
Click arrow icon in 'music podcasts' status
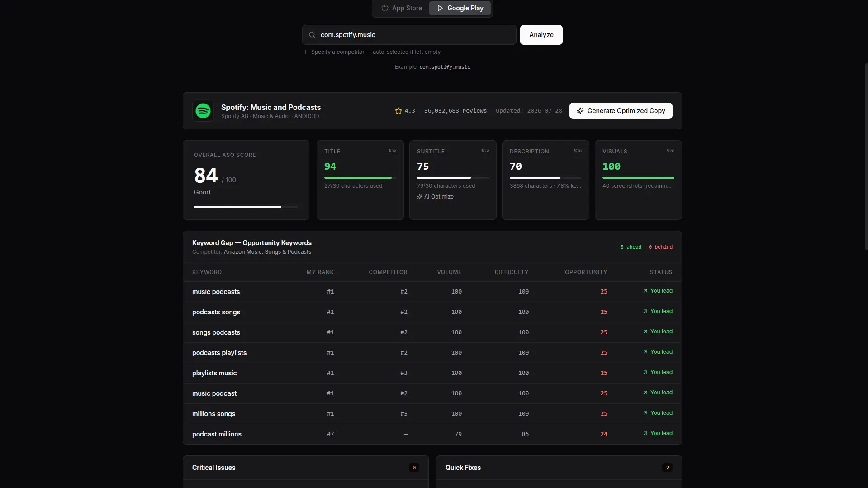point(645,291)
